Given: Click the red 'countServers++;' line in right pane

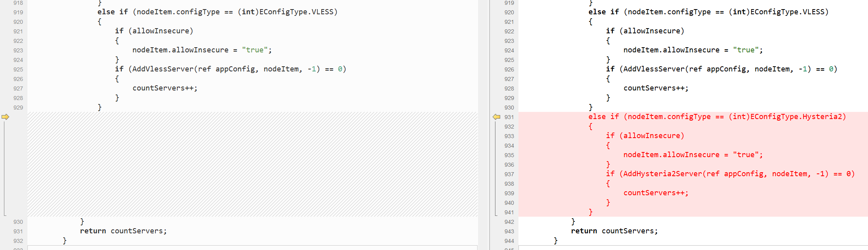Looking at the screenshot, I should (656, 193).
